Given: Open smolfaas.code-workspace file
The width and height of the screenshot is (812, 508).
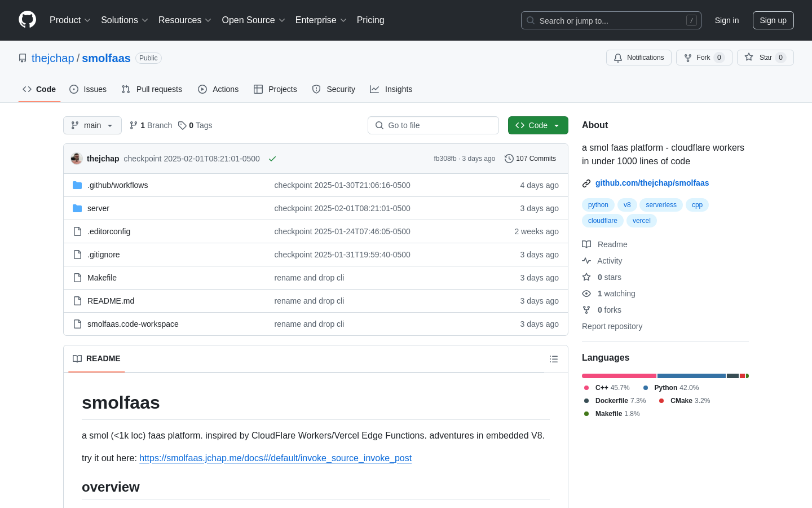Looking at the screenshot, I should point(133,324).
